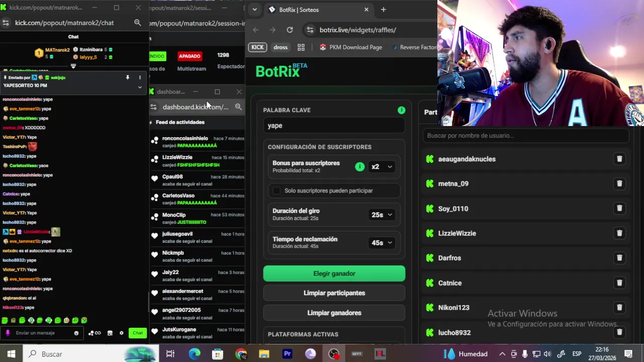The width and height of the screenshot is (644, 362).
Task: Click Limpiar ganadores button
Action: (334, 313)
